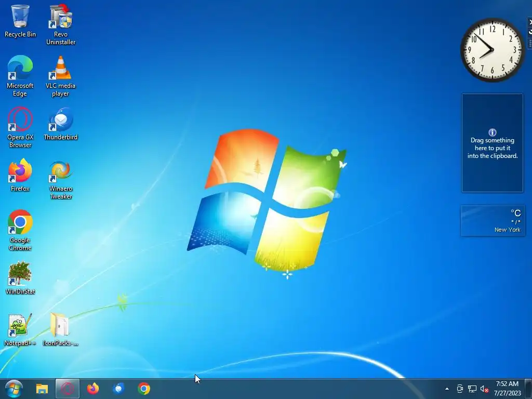The height and width of the screenshot is (399, 532).
Task: Select the Revo Uninstaller shortcut
Action: click(61, 24)
